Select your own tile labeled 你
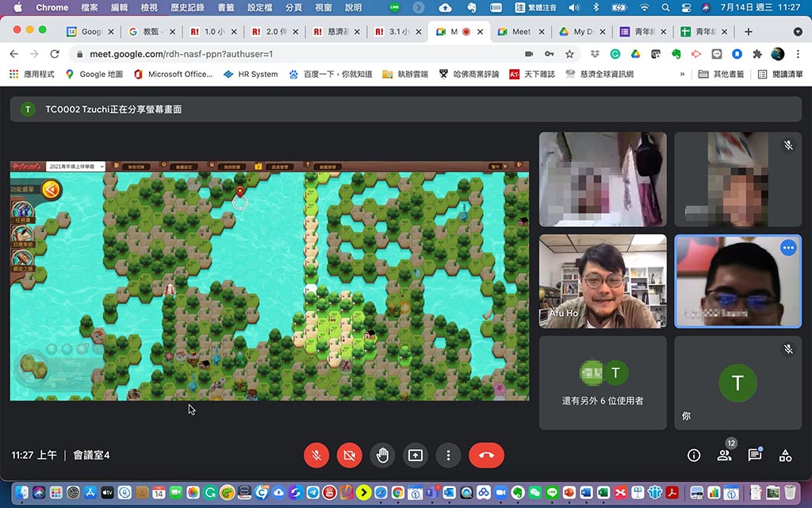The height and width of the screenshot is (508, 812). (738, 383)
